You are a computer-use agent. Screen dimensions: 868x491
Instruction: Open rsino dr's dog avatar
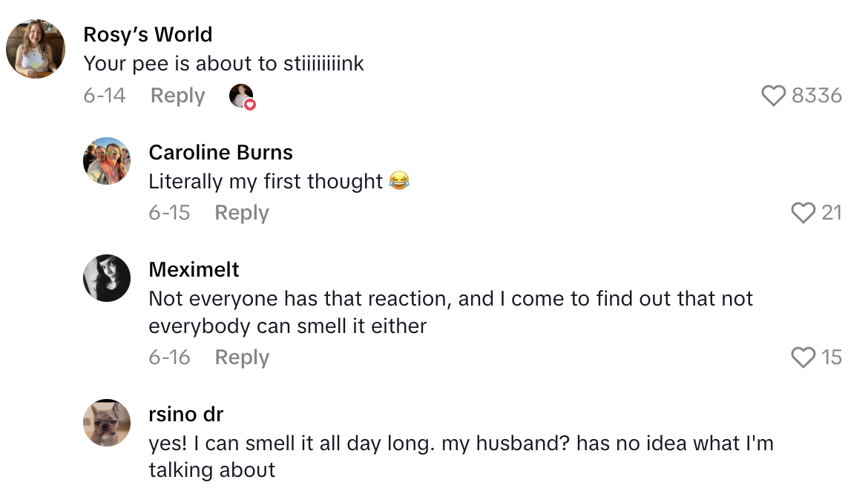click(x=107, y=423)
